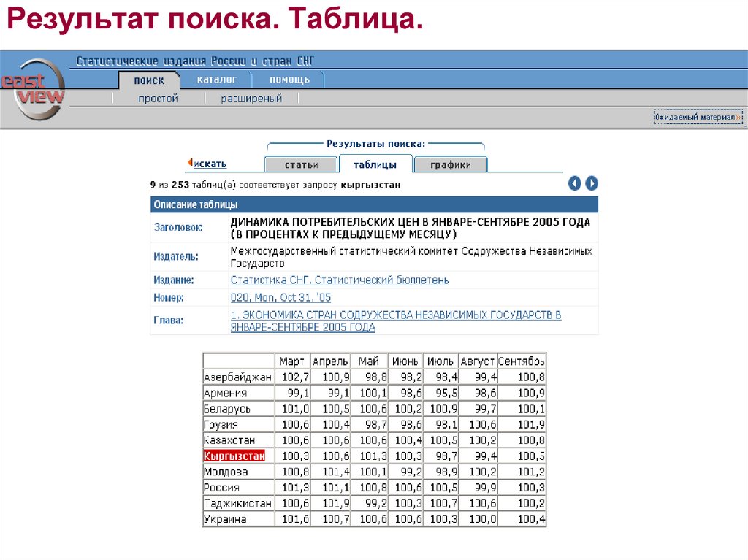Select Простой search mode
This screenshot has height=560, width=748.
[159, 98]
